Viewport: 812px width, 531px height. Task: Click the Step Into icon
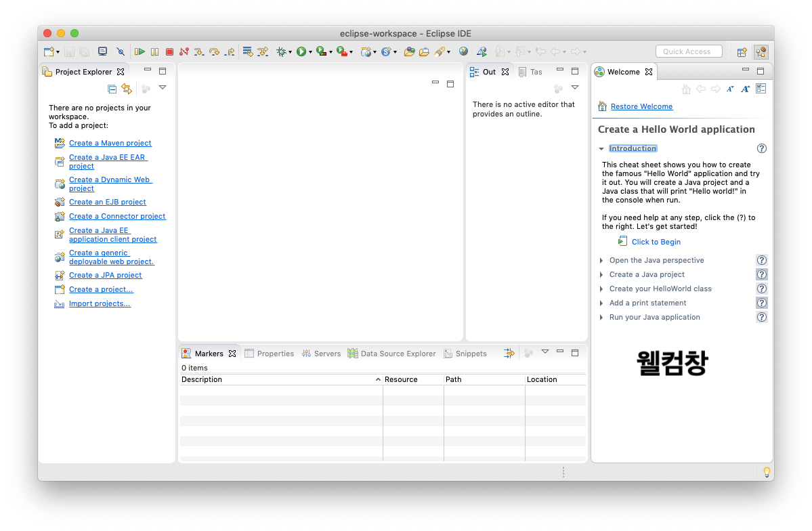pyautogui.click(x=199, y=51)
